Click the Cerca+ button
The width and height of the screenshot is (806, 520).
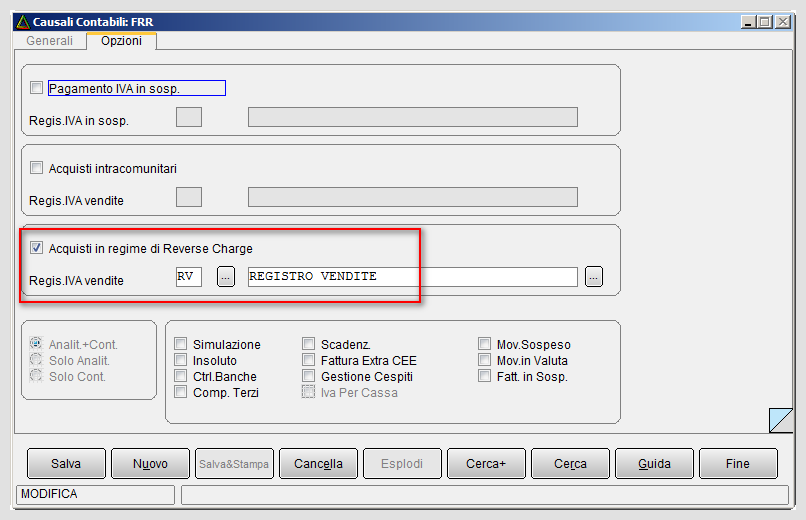[486, 463]
